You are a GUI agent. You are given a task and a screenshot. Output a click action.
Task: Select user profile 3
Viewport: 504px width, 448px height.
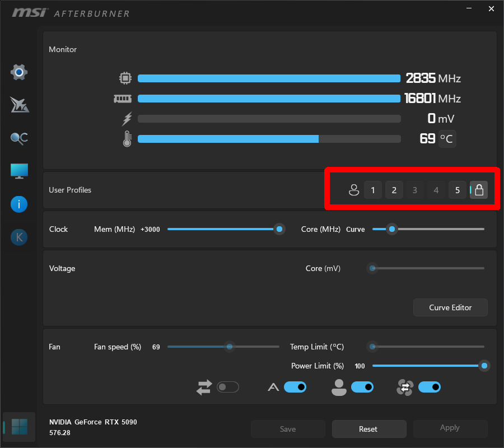coord(415,190)
